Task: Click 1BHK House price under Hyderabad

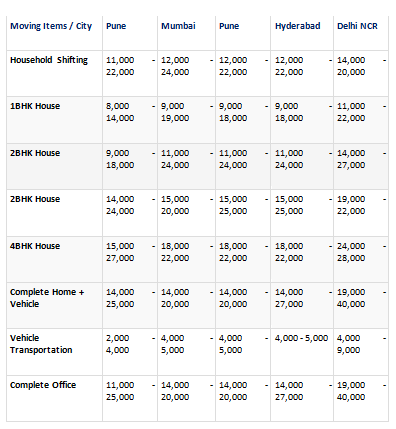Action: pos(303,112)
